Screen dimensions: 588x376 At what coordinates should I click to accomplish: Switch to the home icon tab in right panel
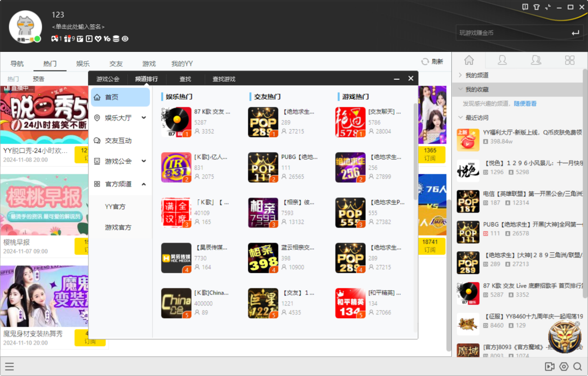tap(469, 60)
